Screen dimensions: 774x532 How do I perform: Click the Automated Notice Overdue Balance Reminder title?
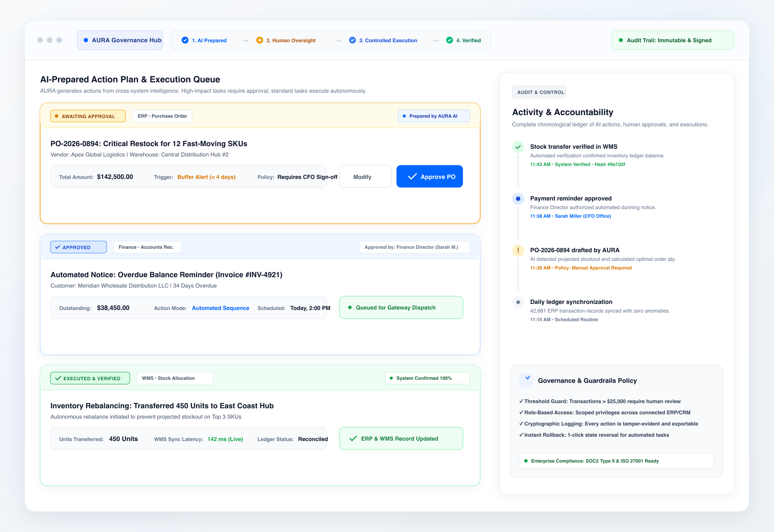point(167,275)
